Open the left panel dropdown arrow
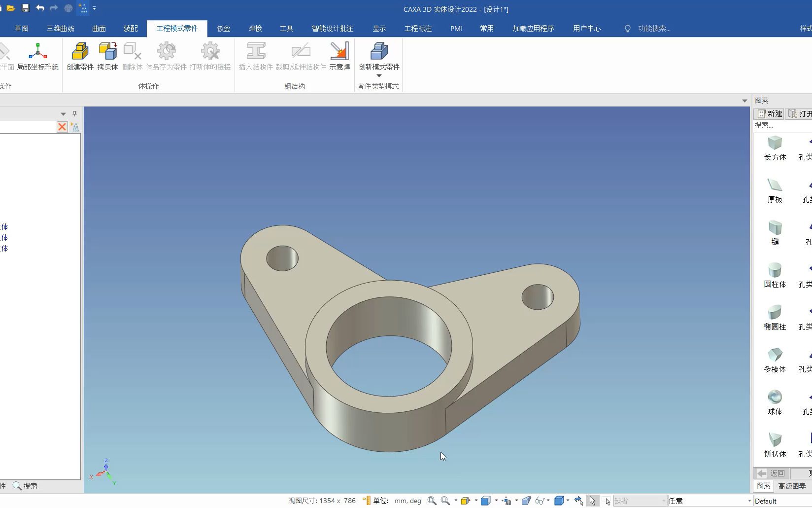The height and width of the screenshot is (508, 812). tap(63, 114)
